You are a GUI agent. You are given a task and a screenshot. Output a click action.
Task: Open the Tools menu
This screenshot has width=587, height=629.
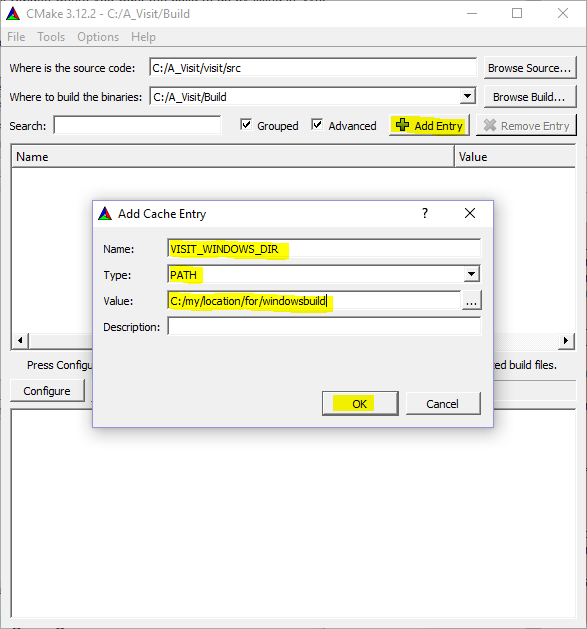(51, 37)
